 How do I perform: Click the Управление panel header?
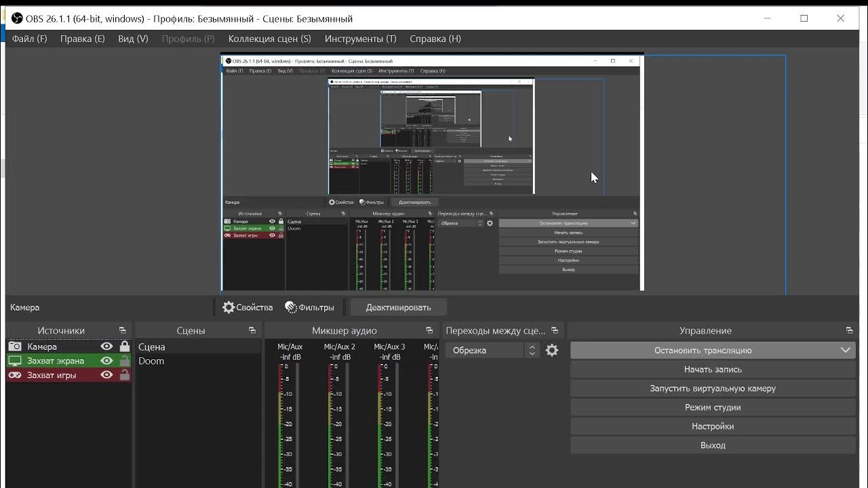point(705,331)
